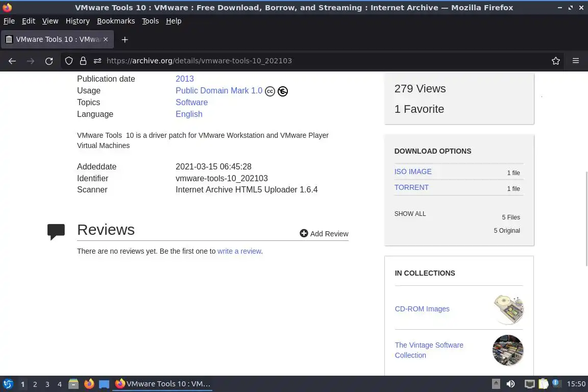Click the 15:50 clock in taskbar
Viewport: 588px width, 392px height.
point(576,384)
